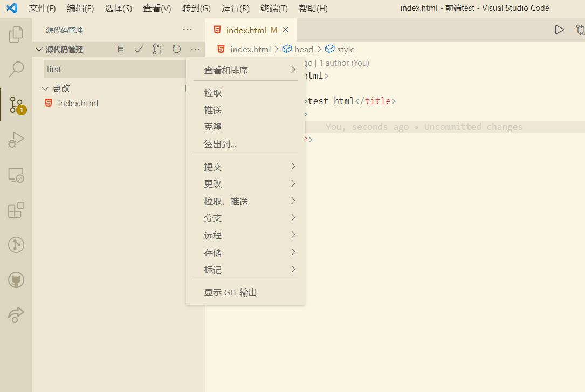This screenshot has width=585, height=392.
Task: Click the GitHub icon in the Activity Bar
Action: pyautogui.click(x=16, y=280)
